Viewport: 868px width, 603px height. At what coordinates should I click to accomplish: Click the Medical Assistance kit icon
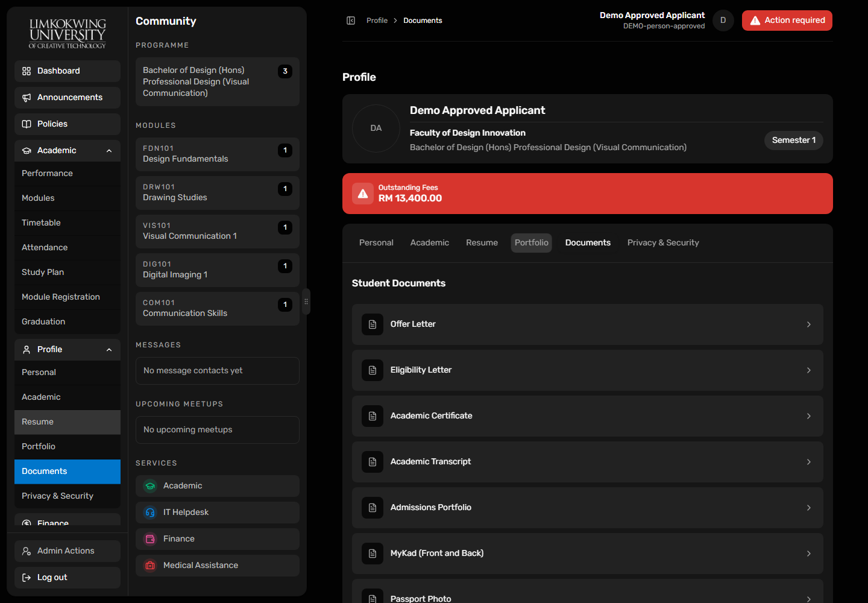pyautogui.click(x=150, y=566)
